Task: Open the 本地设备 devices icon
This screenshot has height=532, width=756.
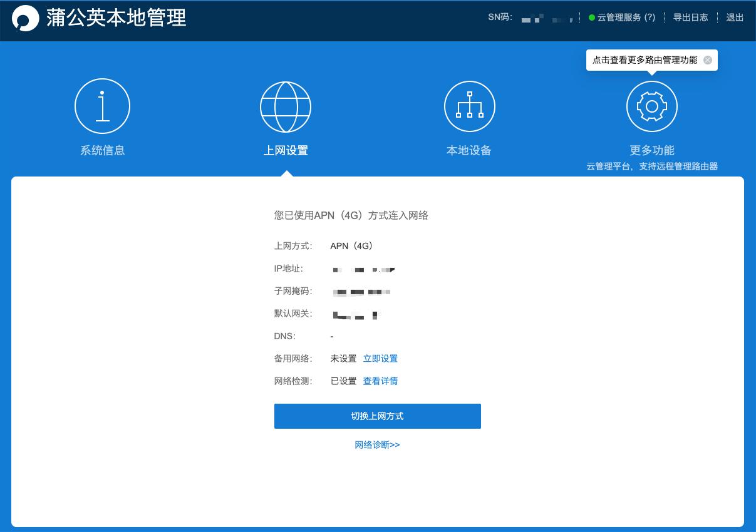Action: (x=469, y=106)
